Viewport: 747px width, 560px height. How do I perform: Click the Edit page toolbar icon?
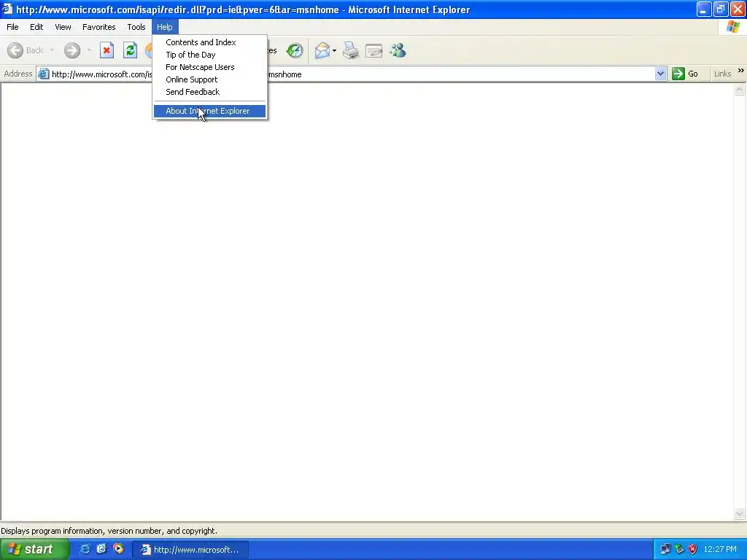(x=374, y=50)
